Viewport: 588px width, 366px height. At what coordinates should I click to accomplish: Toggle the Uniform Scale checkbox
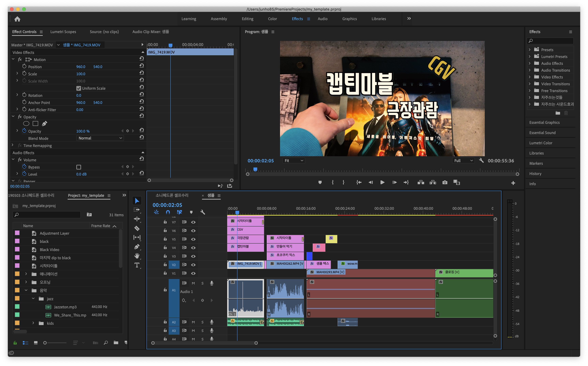point(79,88)
